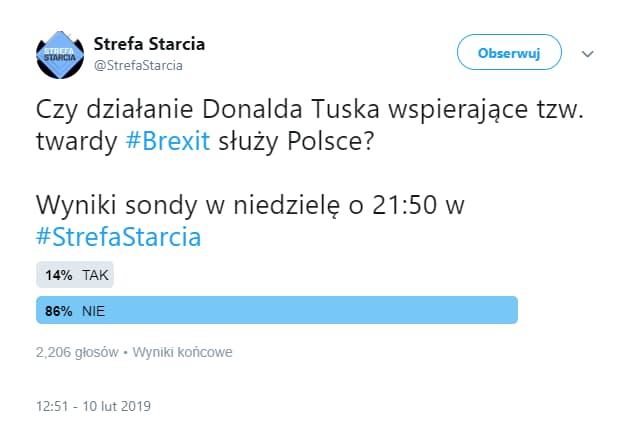Select the TAK poll result bar
Image resolution: width=631 pixels, height=425 pixels.
(x=75, y=275)
